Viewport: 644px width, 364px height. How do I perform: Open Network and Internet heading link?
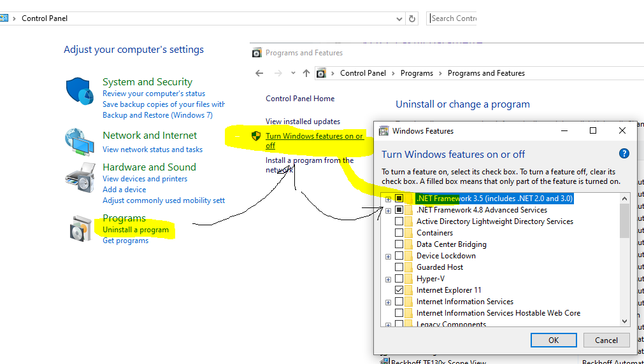pyautogui.click(x=150, y=135)
